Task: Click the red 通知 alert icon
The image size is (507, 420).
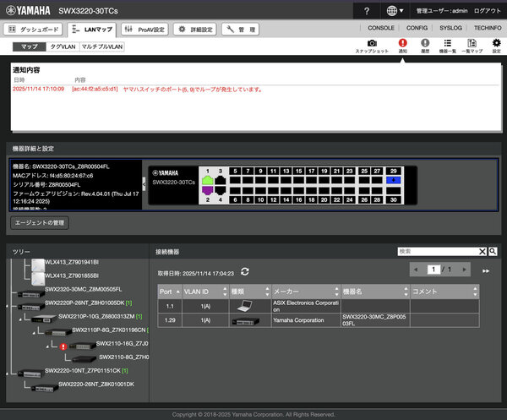Action: [402, 43]
